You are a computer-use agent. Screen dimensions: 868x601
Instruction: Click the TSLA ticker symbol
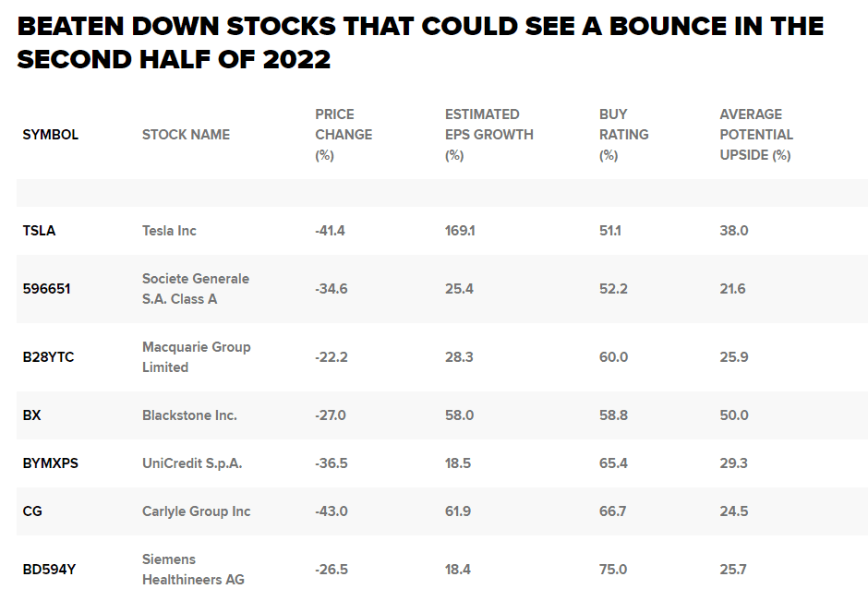pyautogui.click(x=39, y=231)
